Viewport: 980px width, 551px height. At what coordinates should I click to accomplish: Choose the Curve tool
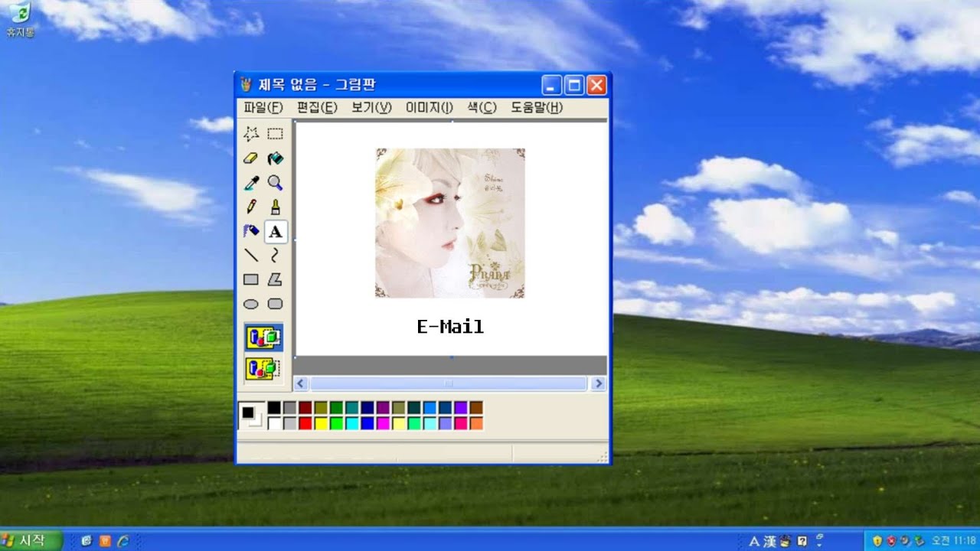coord(275,255)
